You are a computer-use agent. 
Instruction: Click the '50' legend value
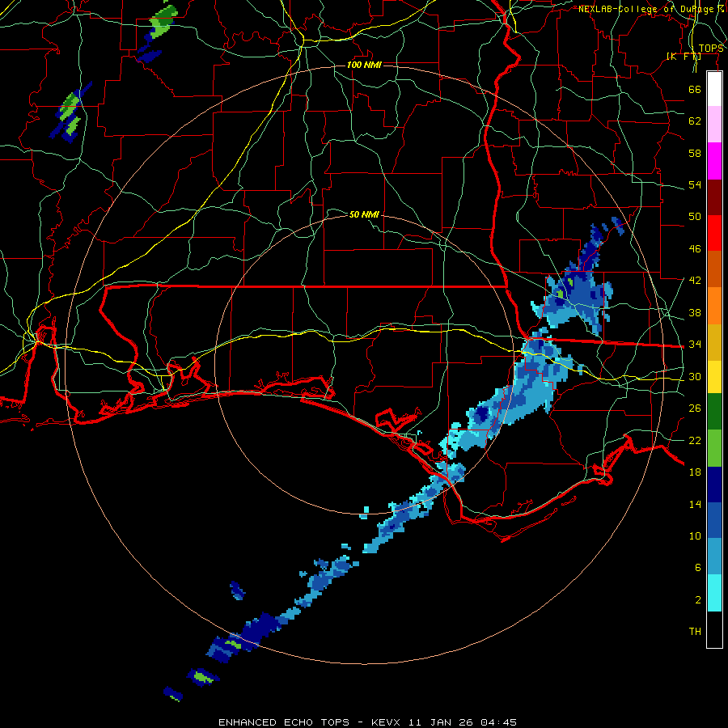pyautogui.click(x=695, y=217)
